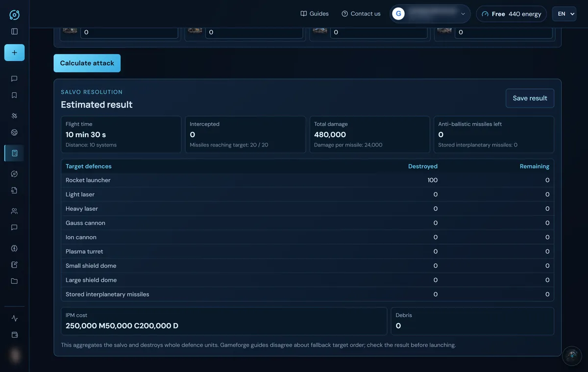Image resolution: width=588 pixels, height=372 pixels.
Task: Click the Gameforge guides disclaimer note
Action: [258, 345]
